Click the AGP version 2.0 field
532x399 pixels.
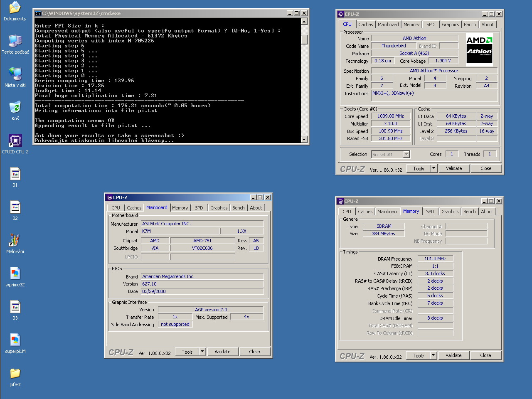(211, 310)
